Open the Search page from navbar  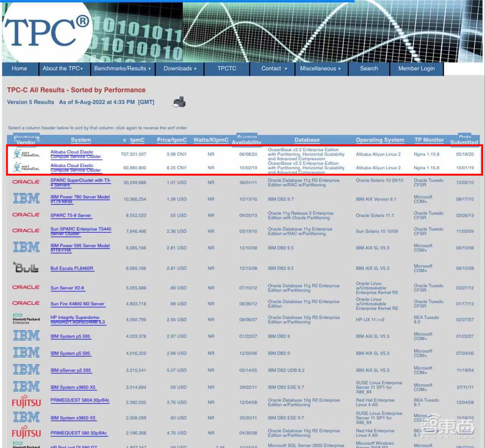click(x=369, y=69)
